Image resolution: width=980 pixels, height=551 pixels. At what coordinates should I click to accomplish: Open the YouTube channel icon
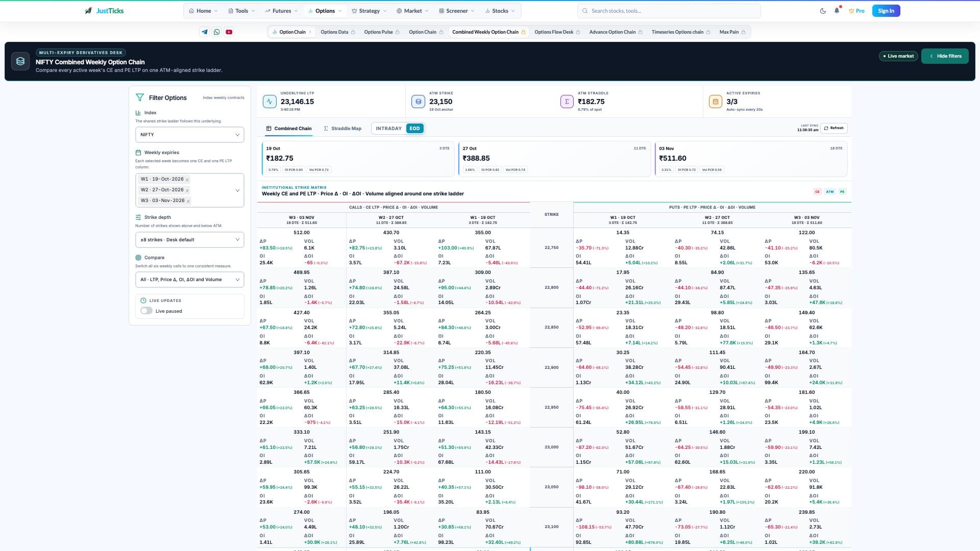tap(229, 32)
